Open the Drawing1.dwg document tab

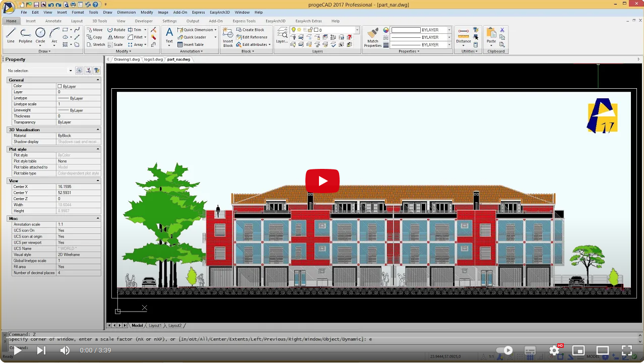click(x=126, y=59)
